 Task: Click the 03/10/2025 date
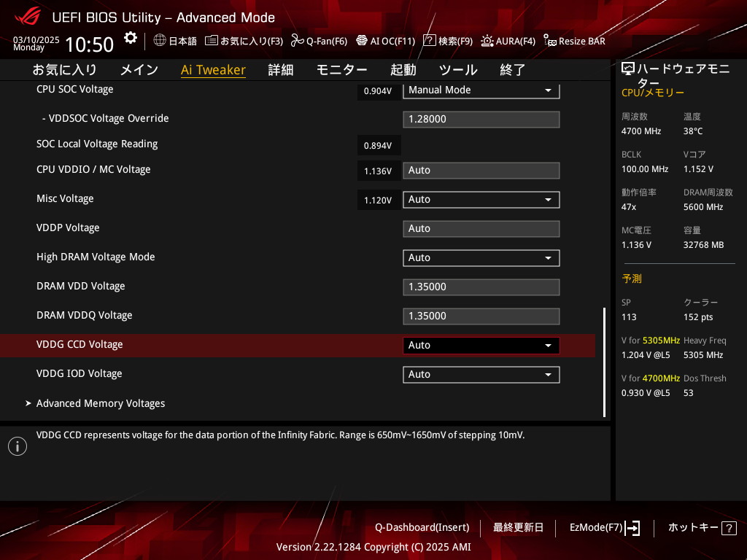(x=36, y=39)
